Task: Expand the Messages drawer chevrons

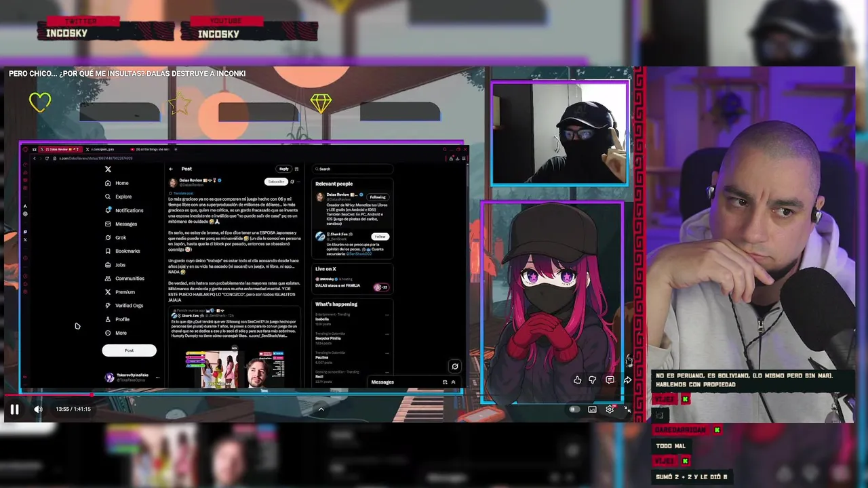Action: (x=453, y=382)
